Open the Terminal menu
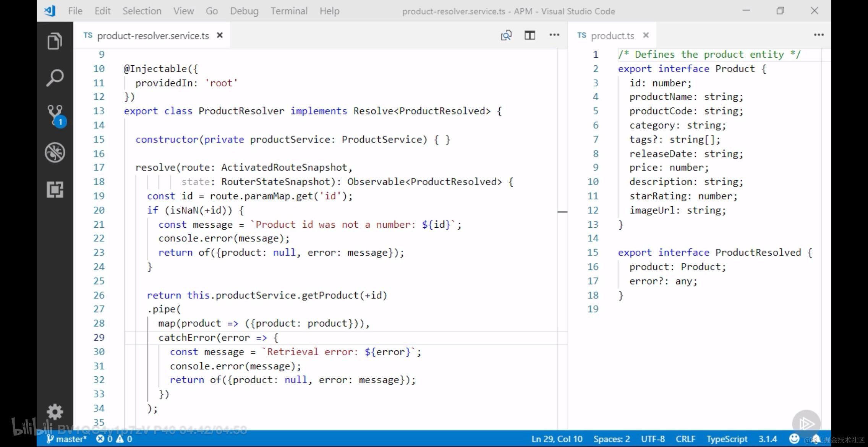This screenshot has height=447, width=868. click(x=289, y=11)
